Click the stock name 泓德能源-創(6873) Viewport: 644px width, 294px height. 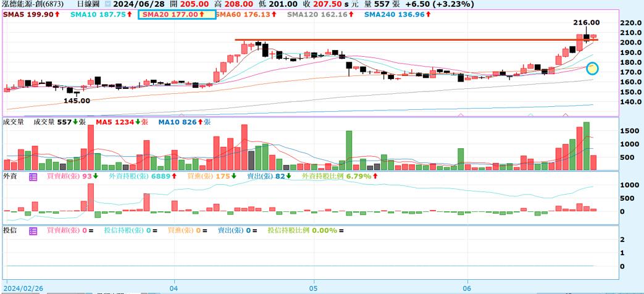tap(34, 4)
